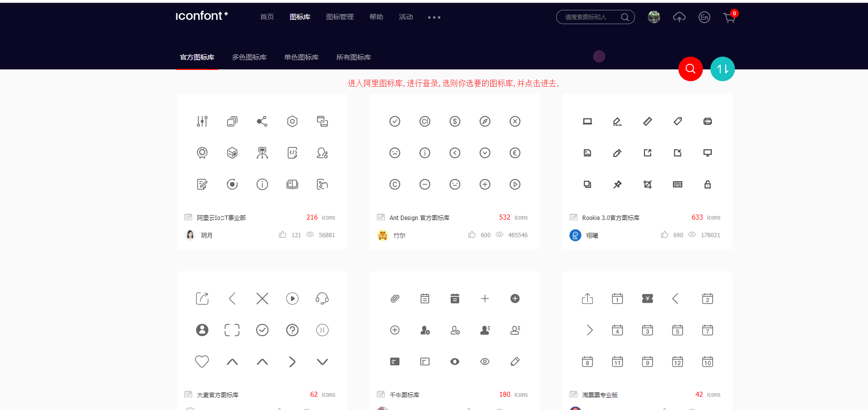Viewport: 868px width, 410px height.
Task: Like the 阿里云IoT library thumbs-up
Action: coord(282,235)
